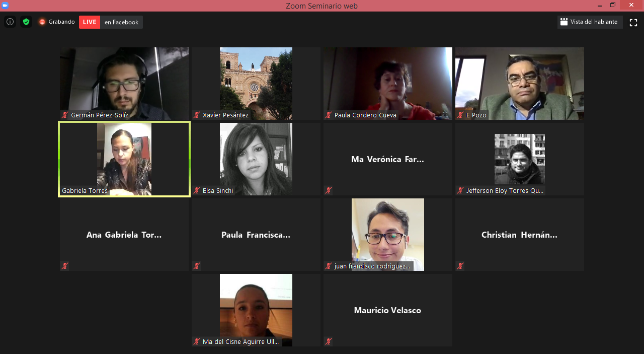Screen dimensions: 644x354
Task: Open the meeting information icon
Action: (x=10, y=22)
